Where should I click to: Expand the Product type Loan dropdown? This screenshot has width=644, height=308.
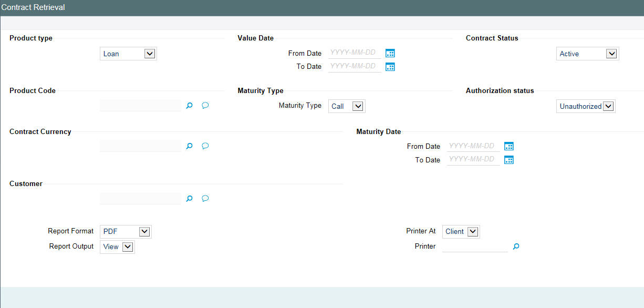(x=128, y=54)
